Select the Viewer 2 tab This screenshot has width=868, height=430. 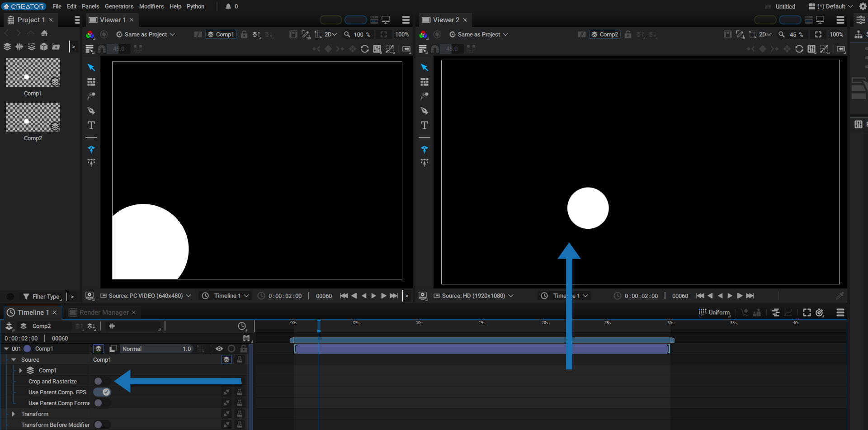click(x=446, y=20)
